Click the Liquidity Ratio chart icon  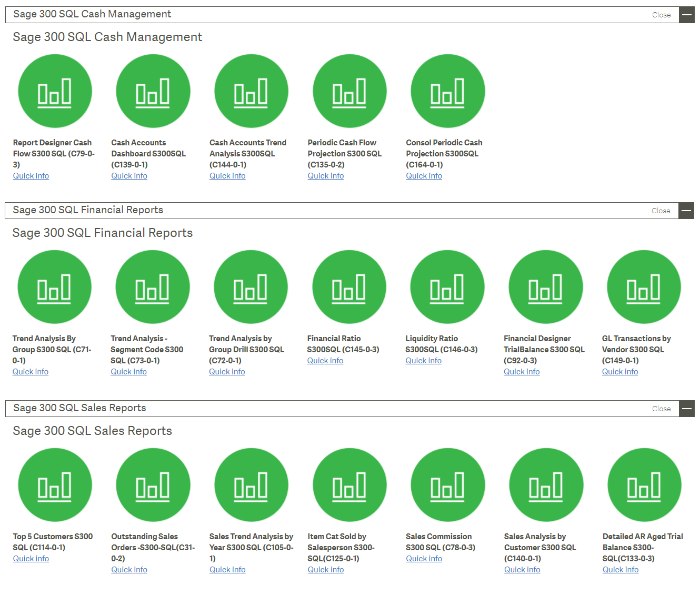(447, 287)
